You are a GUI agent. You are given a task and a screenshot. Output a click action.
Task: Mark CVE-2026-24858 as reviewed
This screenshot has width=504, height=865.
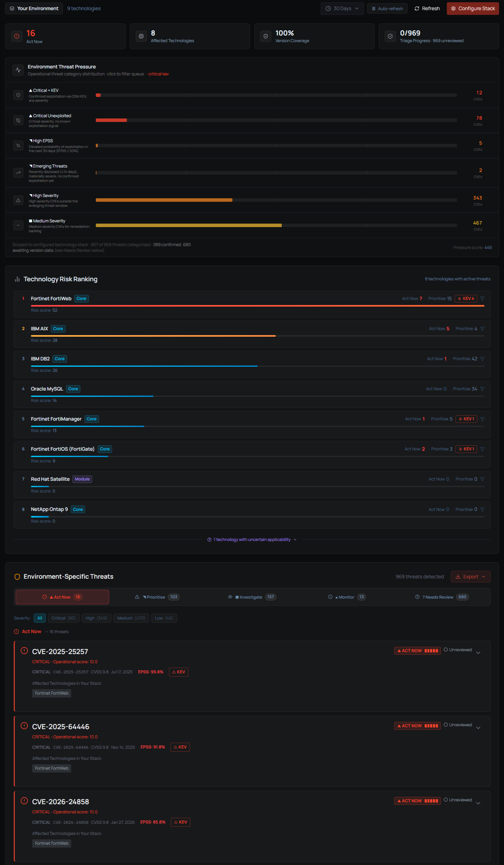[x=458, y=800]
